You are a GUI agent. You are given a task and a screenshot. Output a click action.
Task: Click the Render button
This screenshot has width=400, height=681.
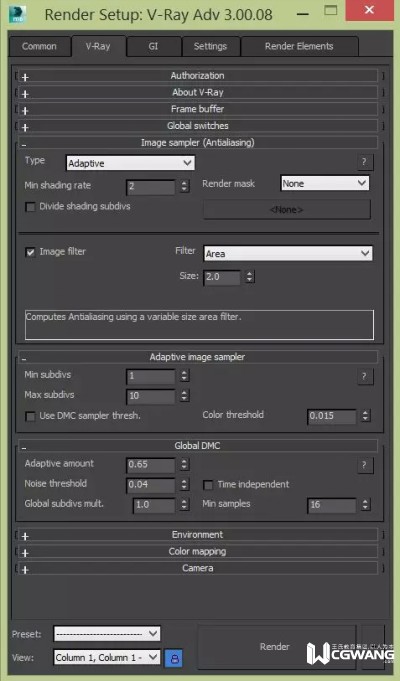277,647
